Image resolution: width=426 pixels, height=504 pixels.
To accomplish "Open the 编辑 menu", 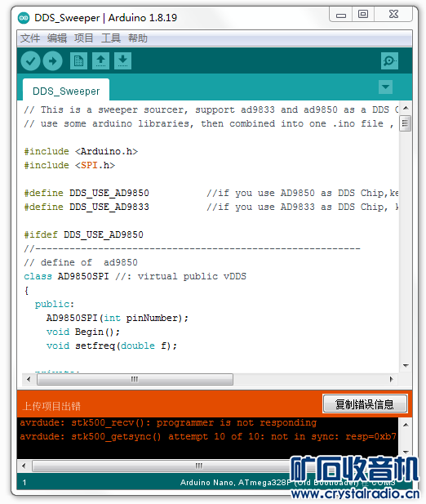I will (57, 38).
